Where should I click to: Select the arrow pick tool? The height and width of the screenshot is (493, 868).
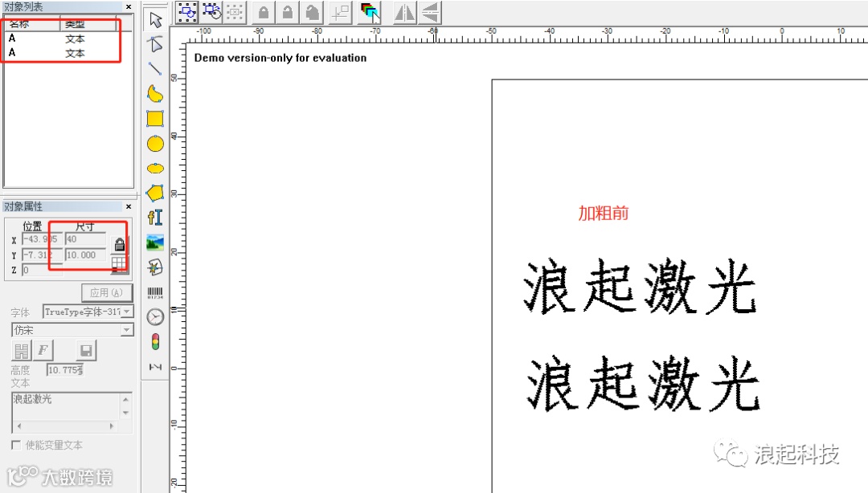point(156,19)
